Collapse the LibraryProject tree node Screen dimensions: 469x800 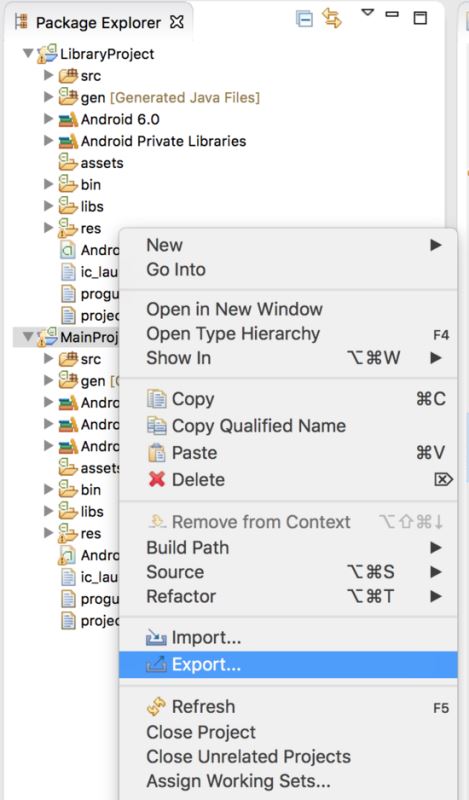[29, 53]
